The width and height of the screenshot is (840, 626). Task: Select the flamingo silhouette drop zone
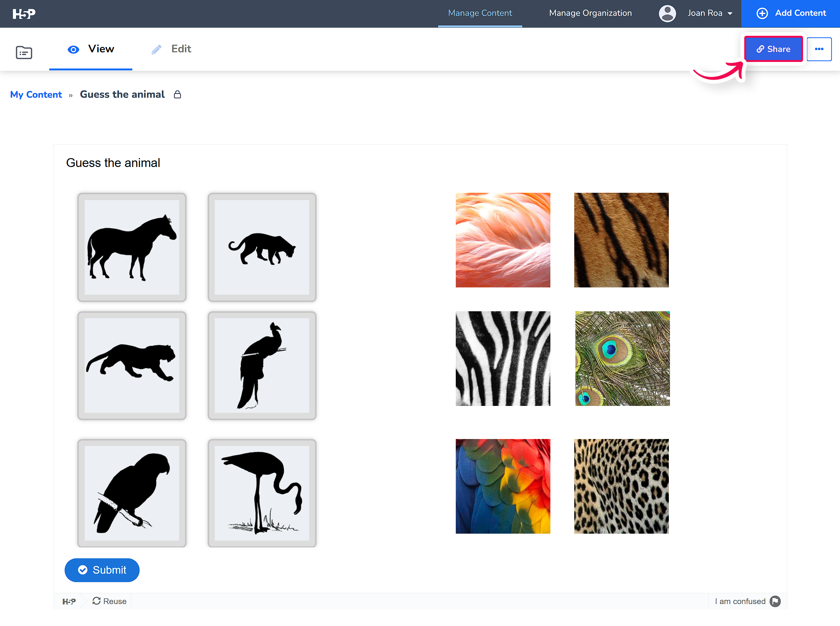click(x=262, y=493)
